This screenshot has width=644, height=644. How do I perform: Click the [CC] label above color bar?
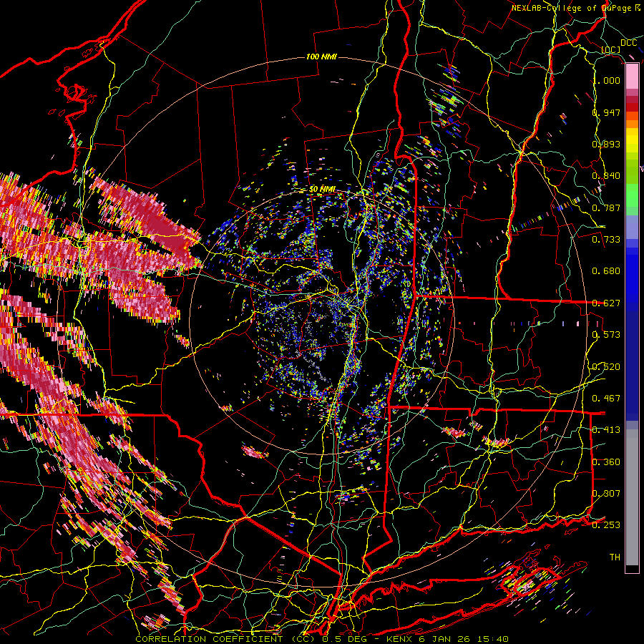coord(611,50)
